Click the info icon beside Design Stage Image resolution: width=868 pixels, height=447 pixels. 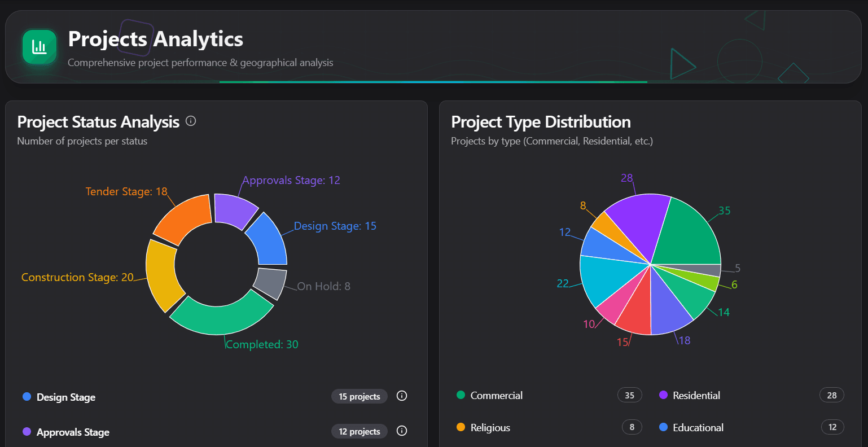pos(401,396)
